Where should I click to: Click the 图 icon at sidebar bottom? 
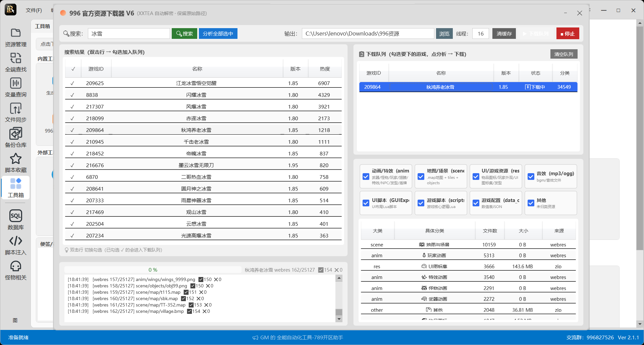click(x=15, y=320)
